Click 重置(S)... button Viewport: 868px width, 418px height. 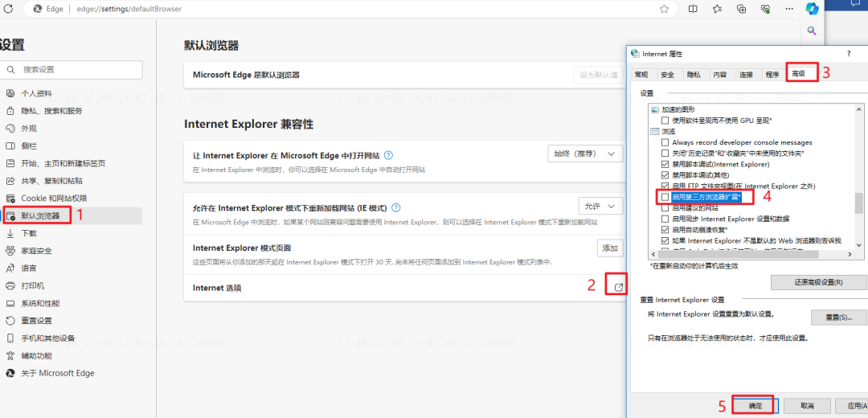[x=838, y=318]
